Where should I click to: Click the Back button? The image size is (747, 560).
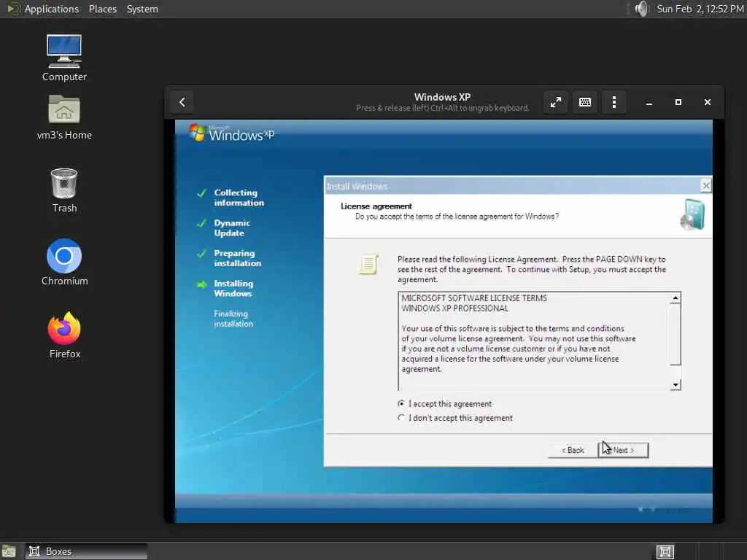573,450
